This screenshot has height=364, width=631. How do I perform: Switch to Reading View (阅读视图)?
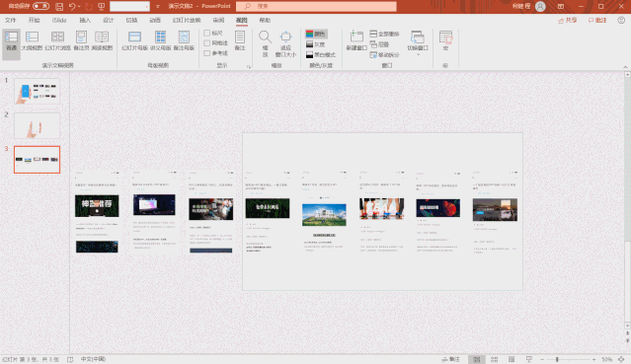pos(102,41)
